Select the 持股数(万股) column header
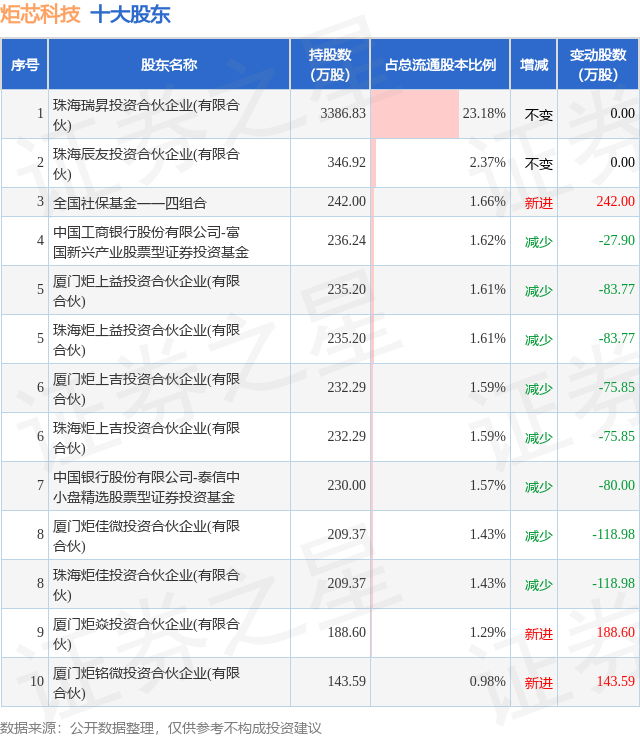 pos(330,64)
